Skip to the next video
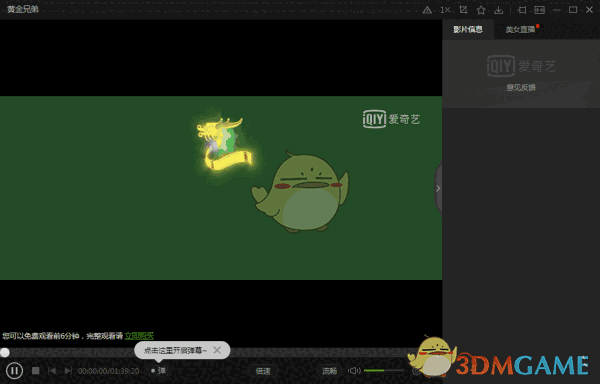Viewport: 600px width, 384px height. (68, 371)
